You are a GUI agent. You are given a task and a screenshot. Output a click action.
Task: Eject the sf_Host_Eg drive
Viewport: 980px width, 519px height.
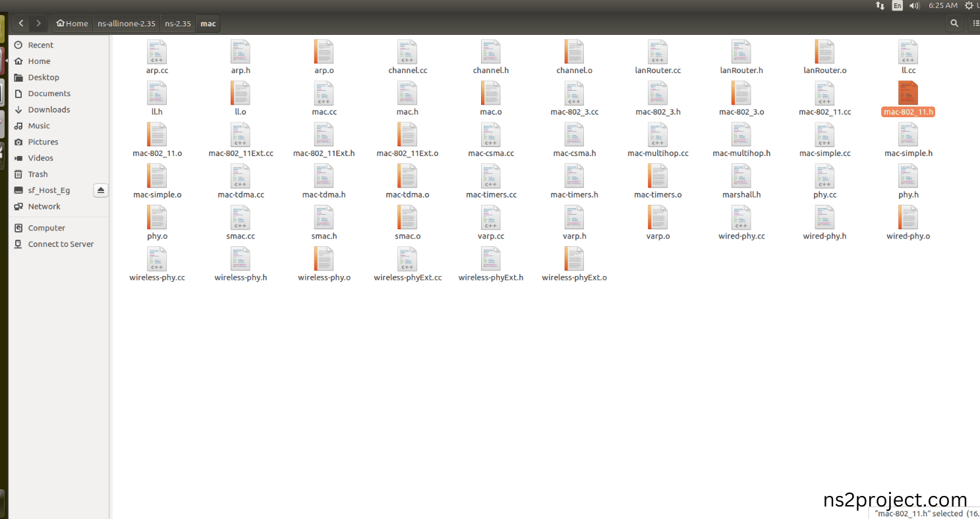(101, 190)
